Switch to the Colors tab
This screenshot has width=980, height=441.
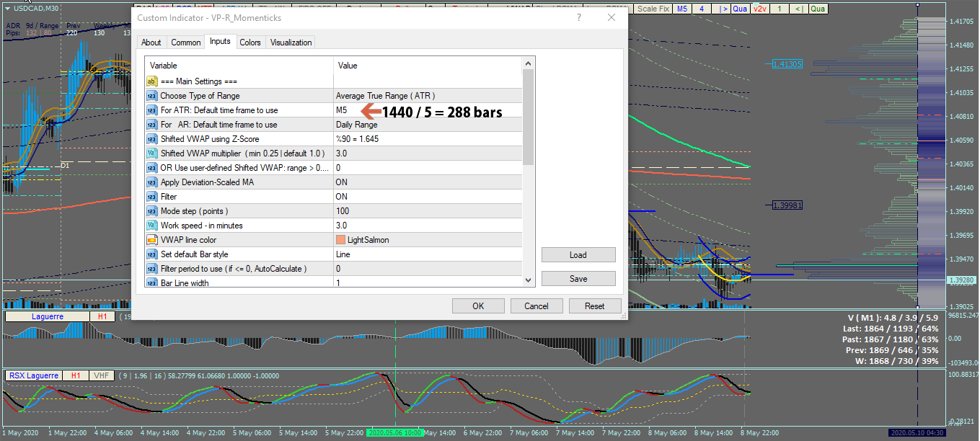[250, 43]
